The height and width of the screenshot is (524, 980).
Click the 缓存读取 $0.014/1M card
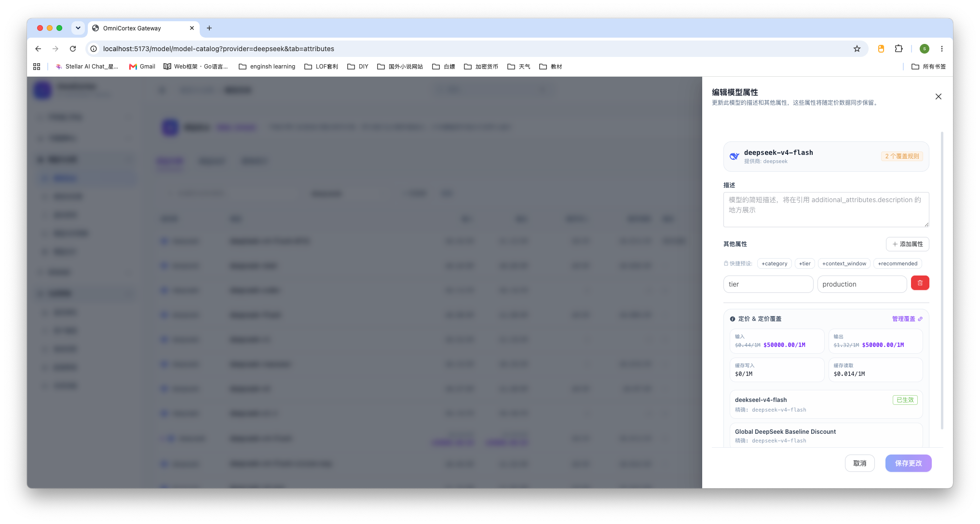875,370
